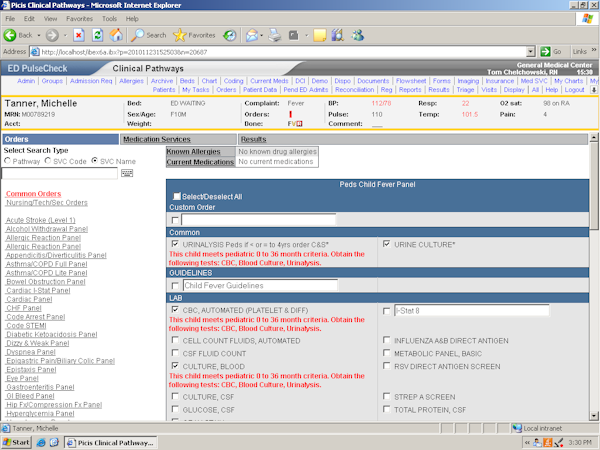Click the vertical scrollbar thumb
This screenshot has width=600, height=450.
tap(594, 186)
